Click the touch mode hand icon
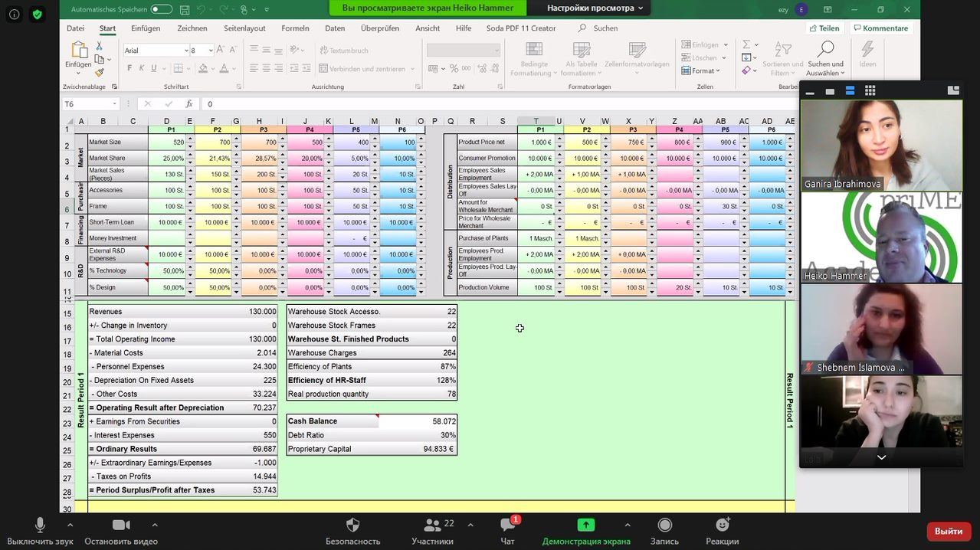Screen dimensions: 980x550 (244, 9)
